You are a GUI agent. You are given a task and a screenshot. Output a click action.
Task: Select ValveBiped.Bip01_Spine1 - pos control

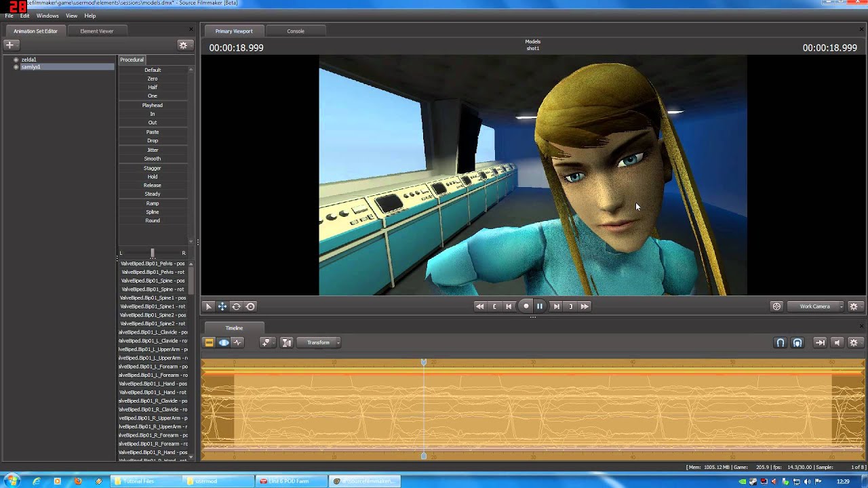[x=153, y=298]
